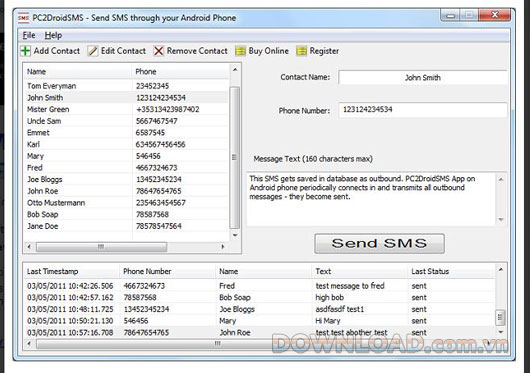Click history text 'Hi Mary'
The width and height of the screenshot is (530, 373).
pos(328,321)
